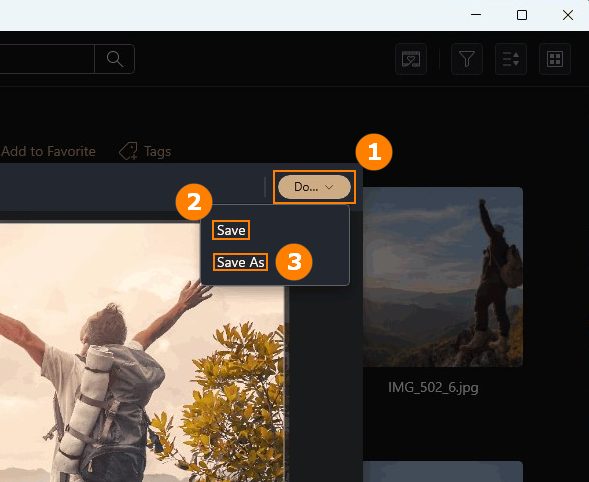Click the IMG_502_6.jpg file name

click(433, 387)
